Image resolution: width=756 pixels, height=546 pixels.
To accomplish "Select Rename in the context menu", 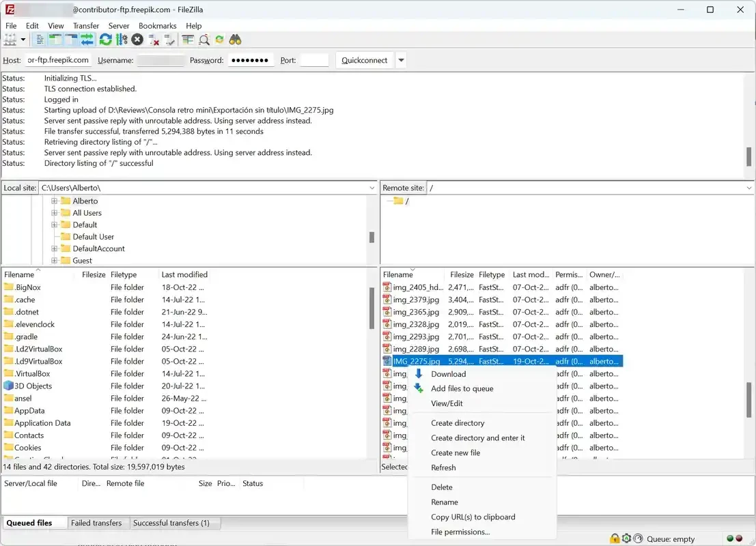I will [445, 502].
